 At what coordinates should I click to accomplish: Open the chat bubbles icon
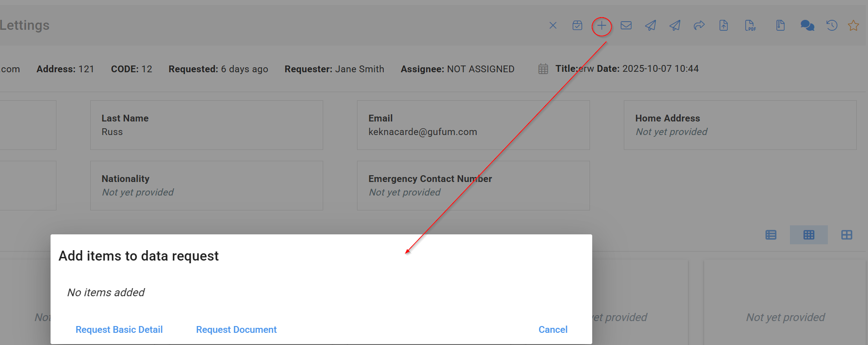tap(807, 26)
